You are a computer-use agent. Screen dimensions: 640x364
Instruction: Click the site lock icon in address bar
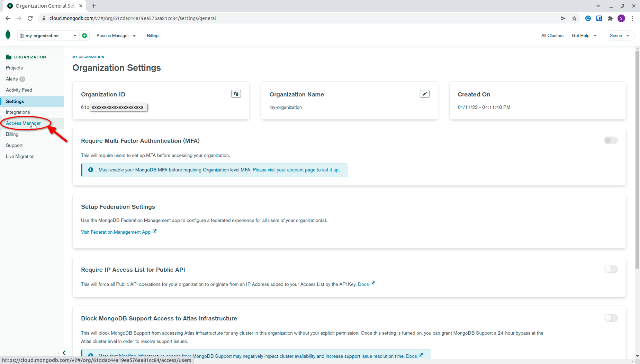(44, 18)
